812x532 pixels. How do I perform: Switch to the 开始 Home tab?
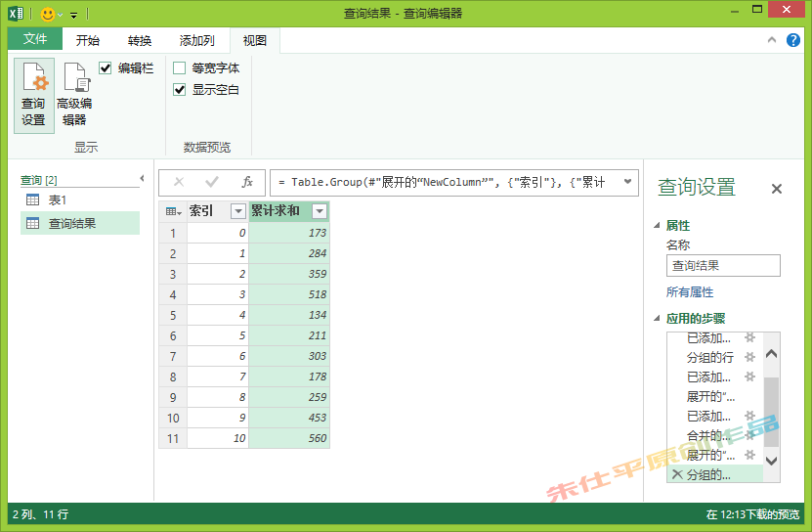[x=88, y=40]
